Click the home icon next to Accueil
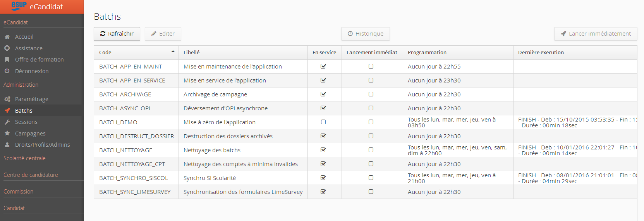 point(7,37)
